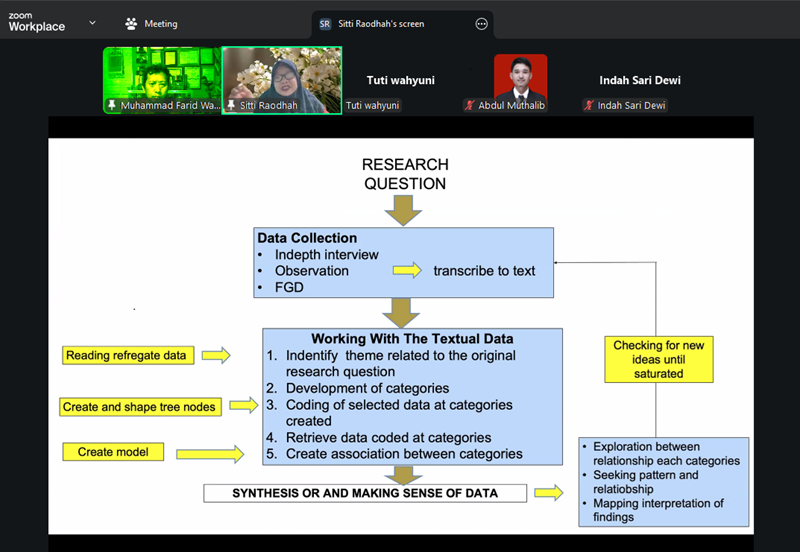Click the RESEARCH QUESTION heading on slide
800x552 pixels.
click(405, 174)
